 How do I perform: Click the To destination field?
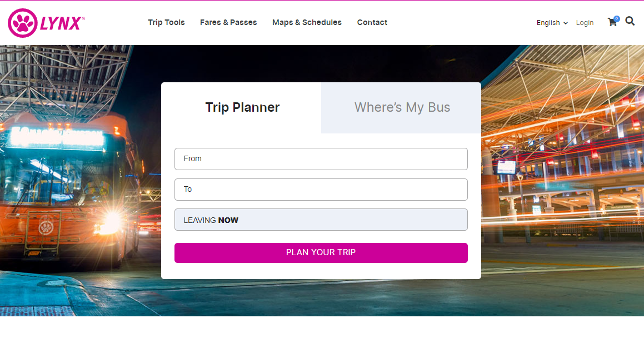321,190
